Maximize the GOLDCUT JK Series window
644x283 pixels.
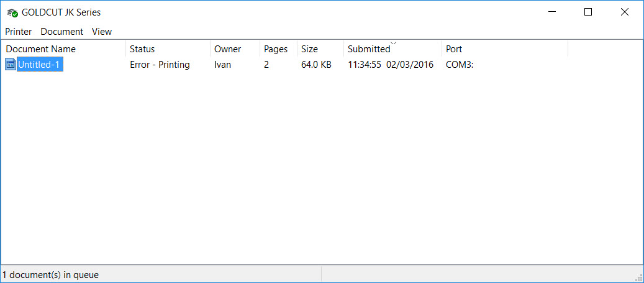coord(588,12)
